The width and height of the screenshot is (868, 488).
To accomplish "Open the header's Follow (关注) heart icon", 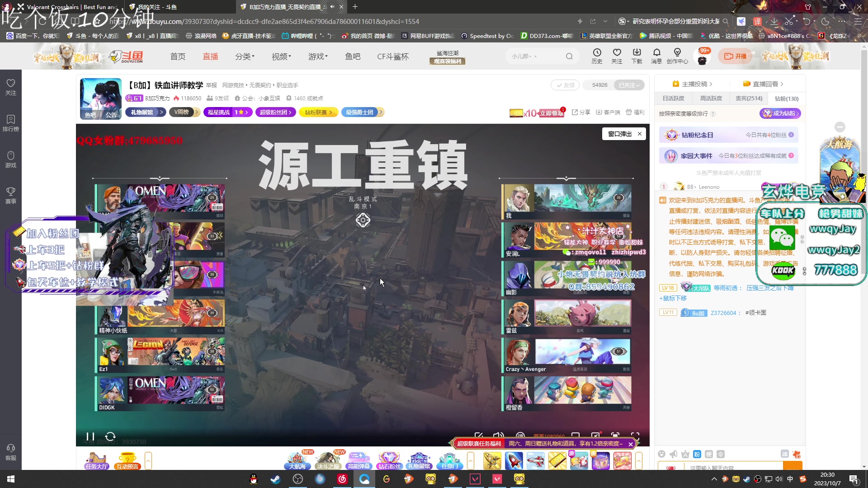I will point(617,56).
